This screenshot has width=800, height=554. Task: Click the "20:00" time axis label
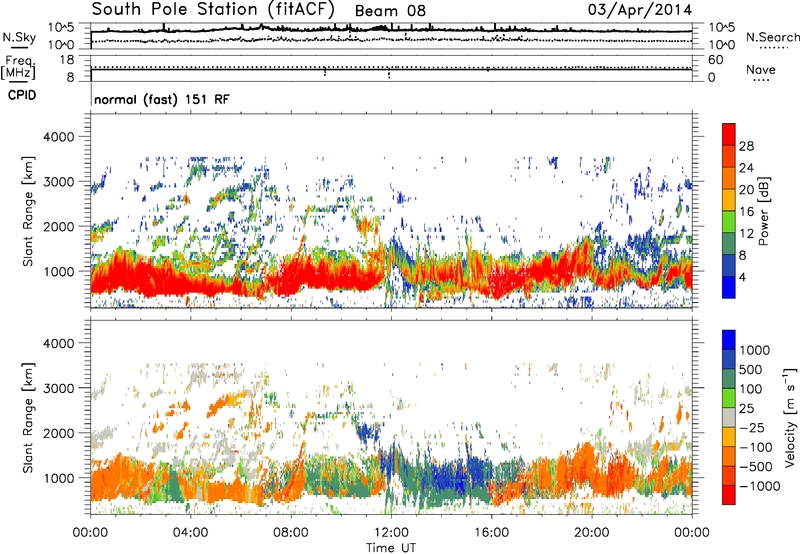(x=591, y=533)
